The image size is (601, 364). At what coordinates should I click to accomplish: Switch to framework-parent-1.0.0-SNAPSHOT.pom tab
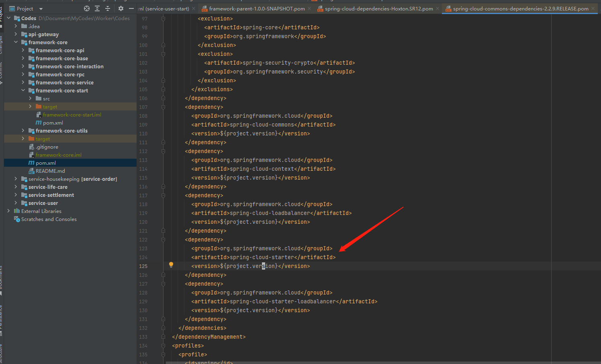coord(257,8)
